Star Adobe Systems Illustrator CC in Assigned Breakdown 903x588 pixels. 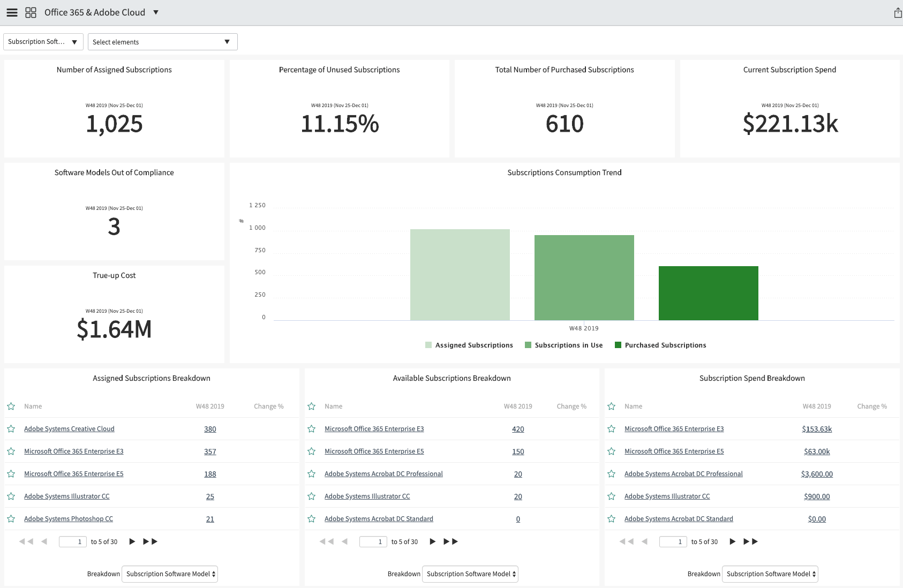[x=11, y=496]
